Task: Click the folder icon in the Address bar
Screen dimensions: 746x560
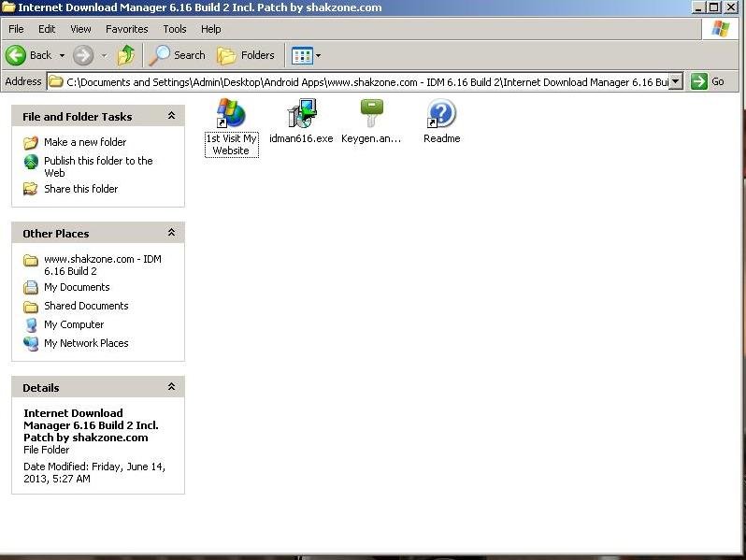Action: click(56, 82)
